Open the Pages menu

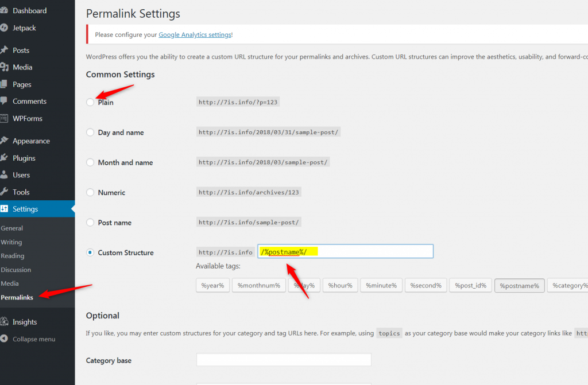coord(22,85)
